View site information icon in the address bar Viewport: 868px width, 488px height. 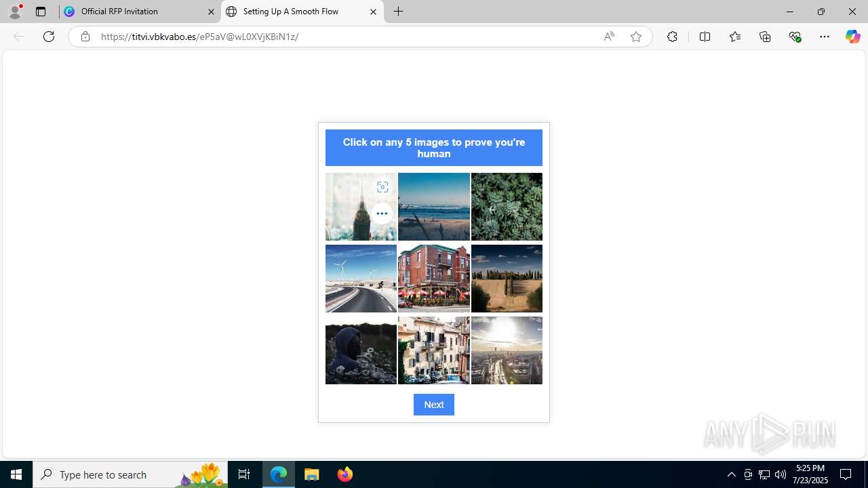point(85,37)
